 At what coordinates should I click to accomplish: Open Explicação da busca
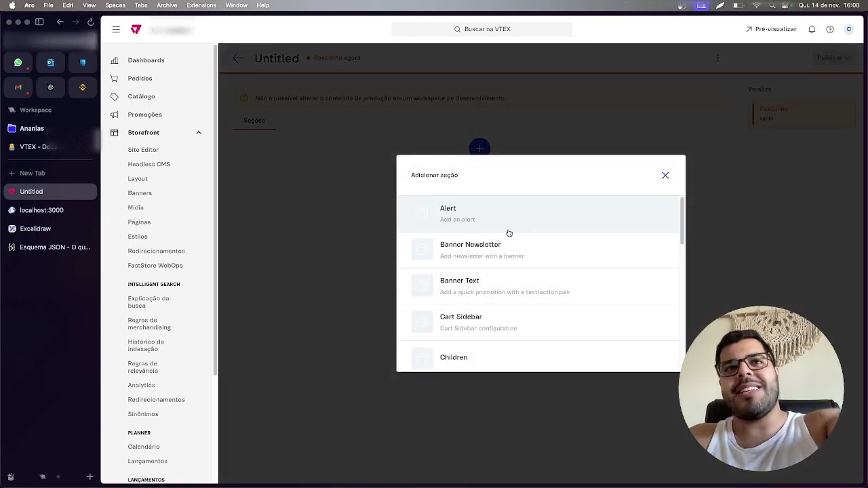coord(149,302)
